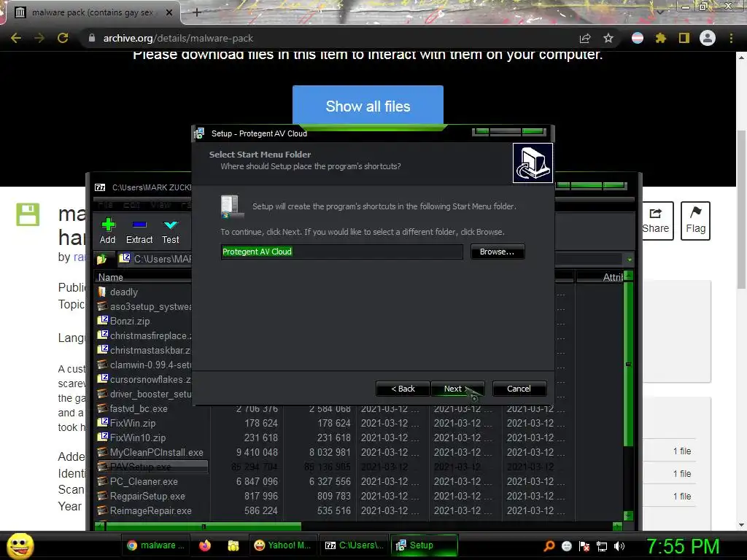Select RegpairSetup.exe in 7-Zip
This screenshot has height=560, width=747.
coord(147,496)
